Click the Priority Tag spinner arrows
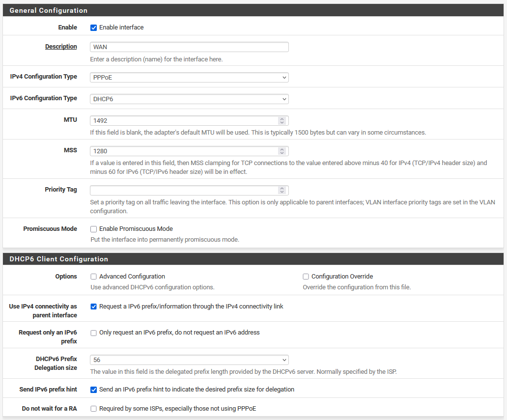 282,191
